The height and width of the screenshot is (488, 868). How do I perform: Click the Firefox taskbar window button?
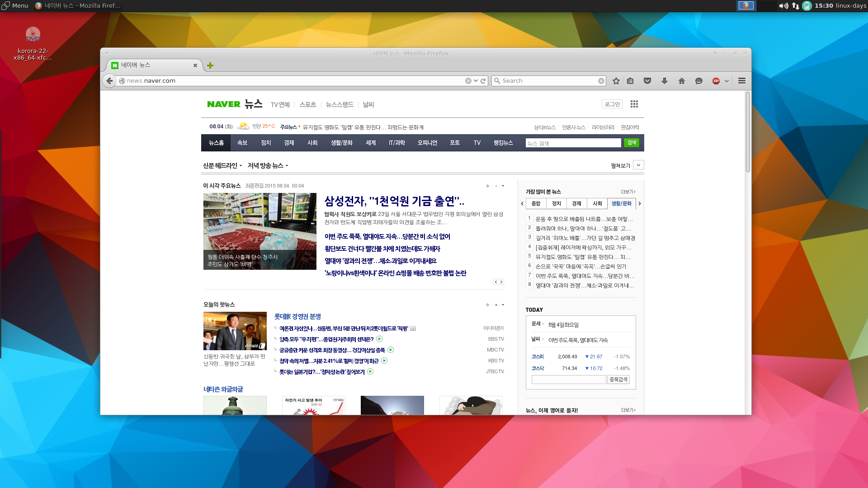click(x=78, y=5)
